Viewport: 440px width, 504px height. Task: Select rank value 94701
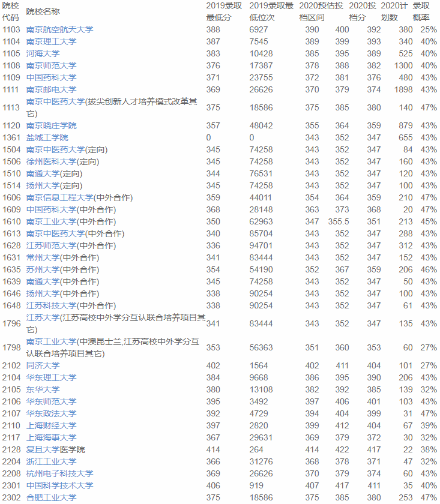tap(261, 245)
